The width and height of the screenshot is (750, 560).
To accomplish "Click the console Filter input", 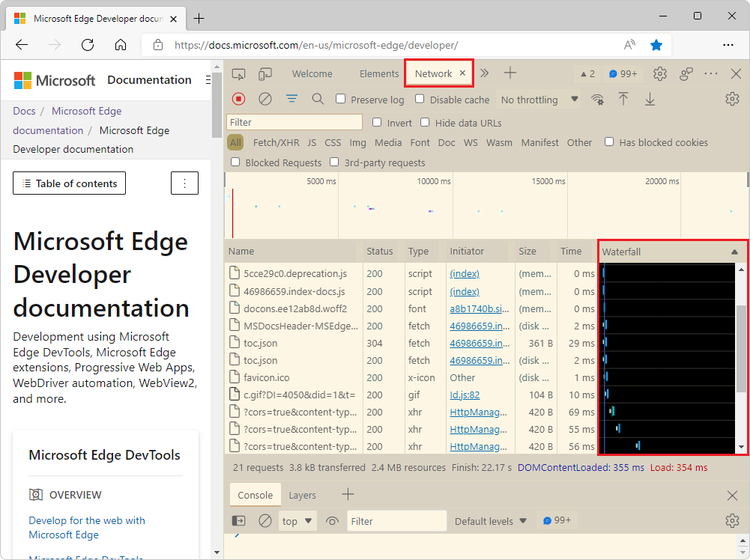I will tap(396, 521).
